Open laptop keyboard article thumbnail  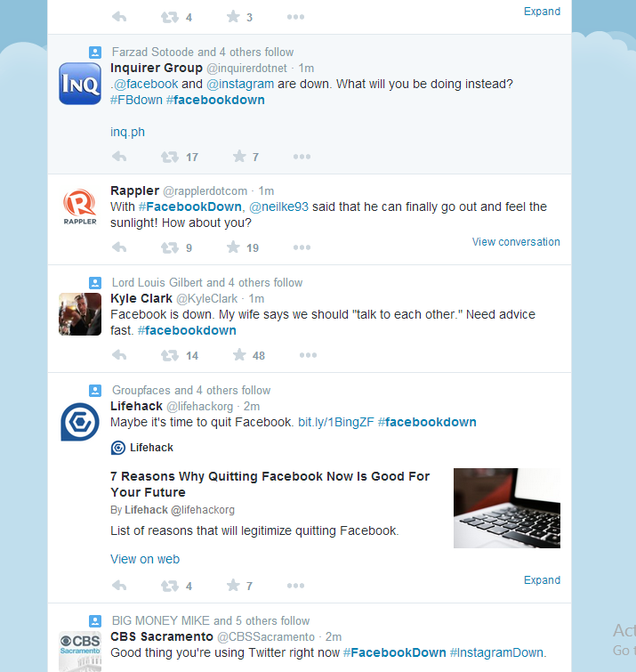pyautogui.click(x=507, y=508)
